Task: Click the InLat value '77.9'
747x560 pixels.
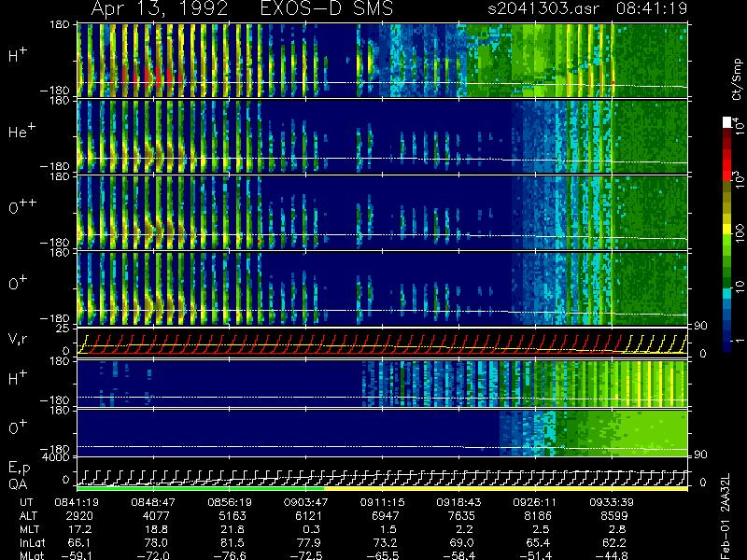Action: point(309,542)
